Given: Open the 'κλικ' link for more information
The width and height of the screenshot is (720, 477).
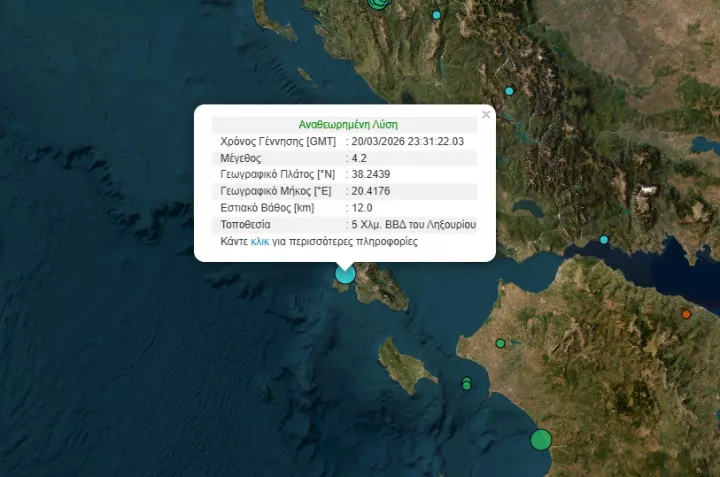Looking at the screenshot, I should 260,242.
